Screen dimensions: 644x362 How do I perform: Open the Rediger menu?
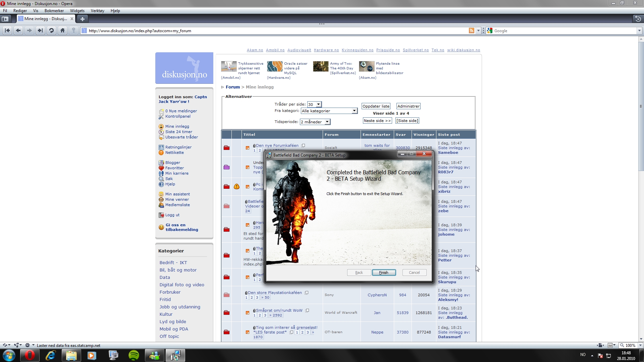click(20, 11)
